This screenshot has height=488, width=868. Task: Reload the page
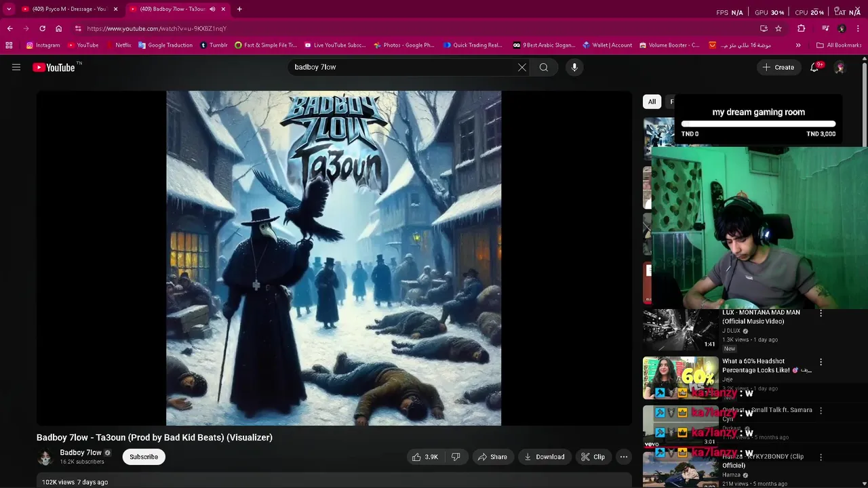point(43,28)
